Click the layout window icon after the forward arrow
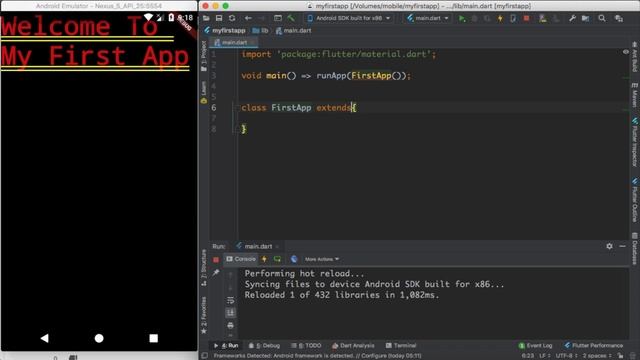 tap(278, 18)
